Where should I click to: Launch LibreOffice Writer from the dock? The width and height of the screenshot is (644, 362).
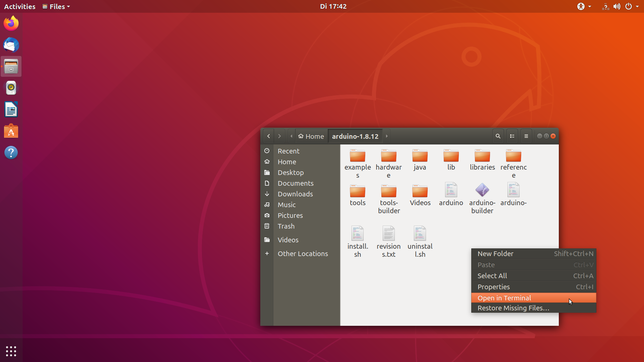tap(11, 110)
